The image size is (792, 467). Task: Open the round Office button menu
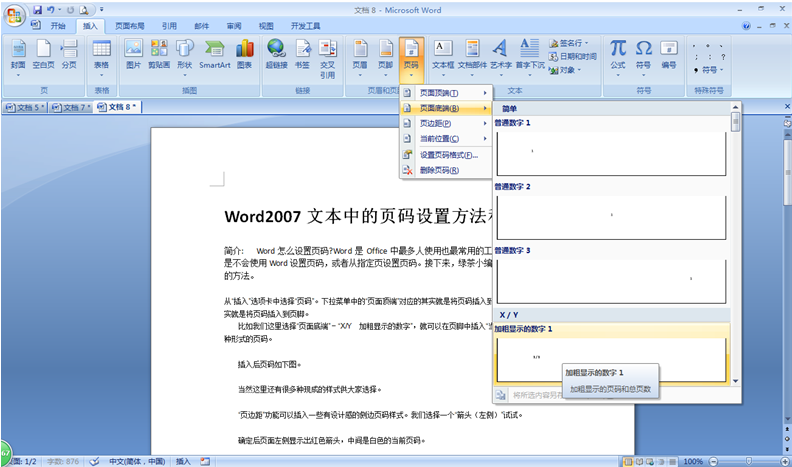14,15
